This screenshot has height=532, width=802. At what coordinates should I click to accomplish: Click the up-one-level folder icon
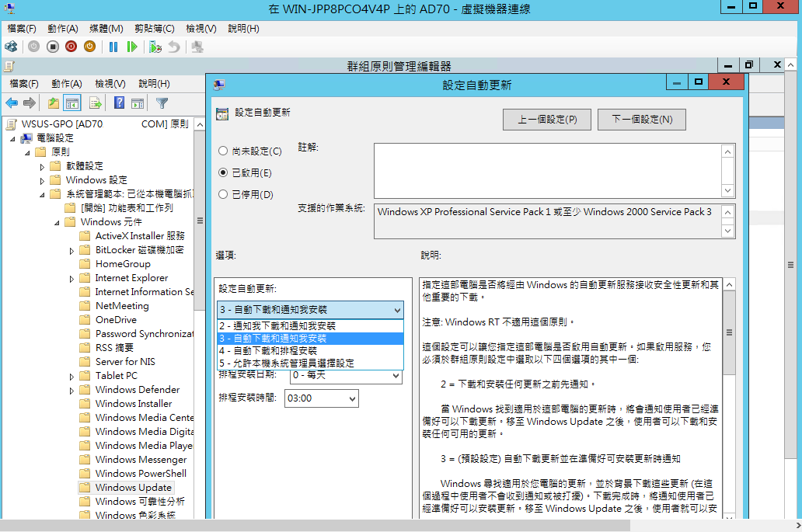(53, 103)
